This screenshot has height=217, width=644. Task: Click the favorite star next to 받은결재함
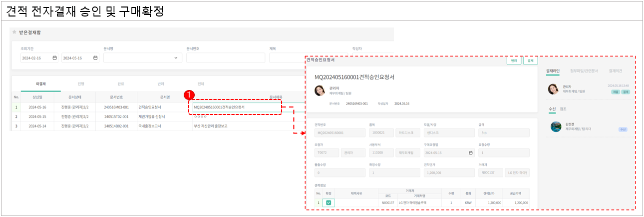(x=14, y=32)
